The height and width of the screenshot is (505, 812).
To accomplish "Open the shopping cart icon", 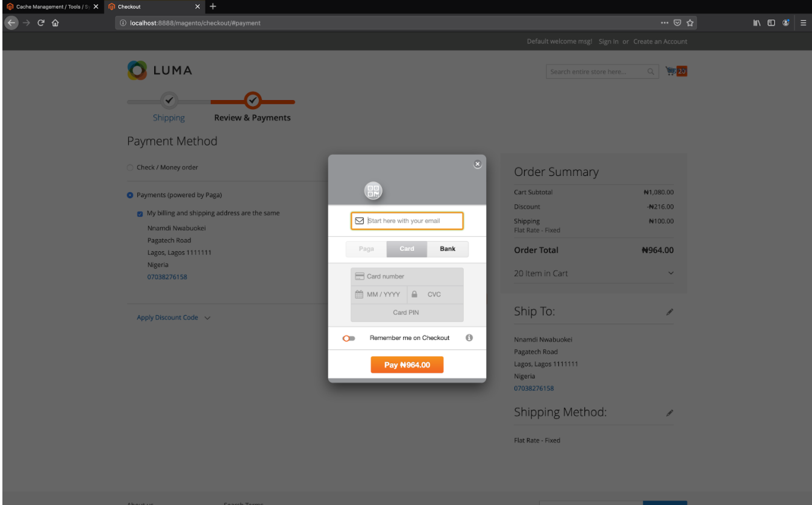I will [670, 71].
